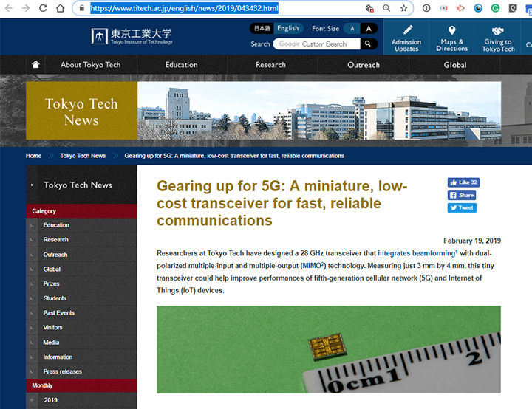Submit search with magnifier button
Image resolution: width=532 pixels, height=409 pixels.
(x=368, y=44)
